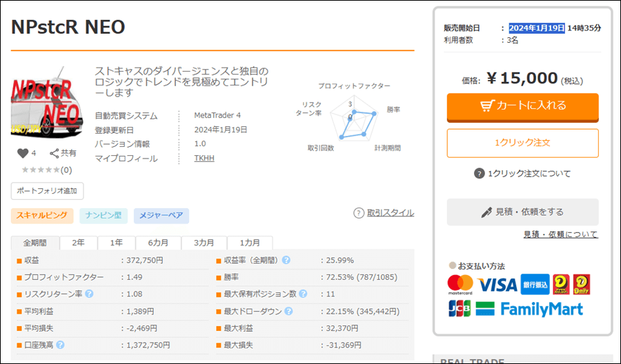Click help icon next to 口座残高
Screen dimensions: 621x364
click(60, 345)
